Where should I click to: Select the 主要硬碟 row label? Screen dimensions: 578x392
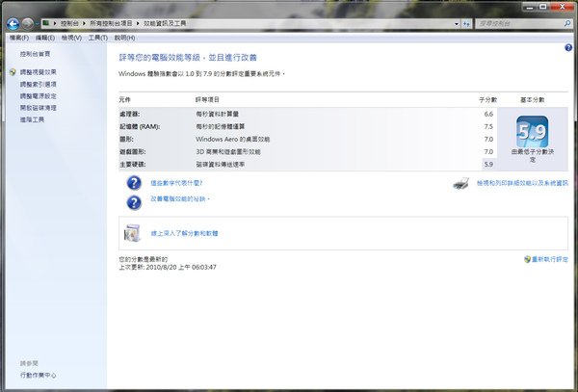pos(132,165)
